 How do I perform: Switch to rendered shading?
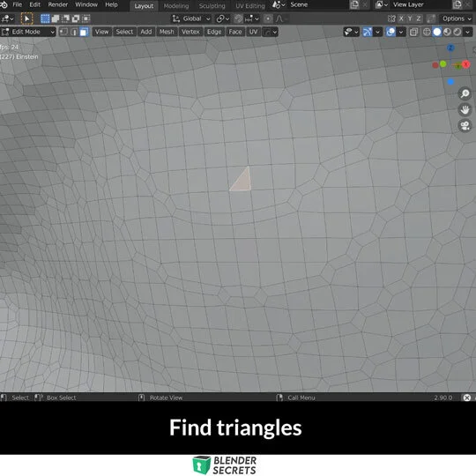click(x=457, y=32)
